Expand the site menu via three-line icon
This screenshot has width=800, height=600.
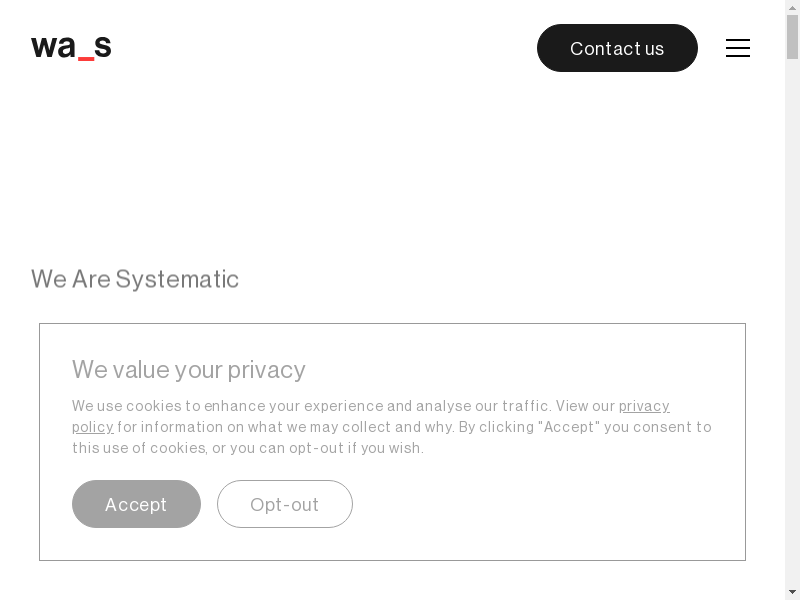(x=738, y=48)
